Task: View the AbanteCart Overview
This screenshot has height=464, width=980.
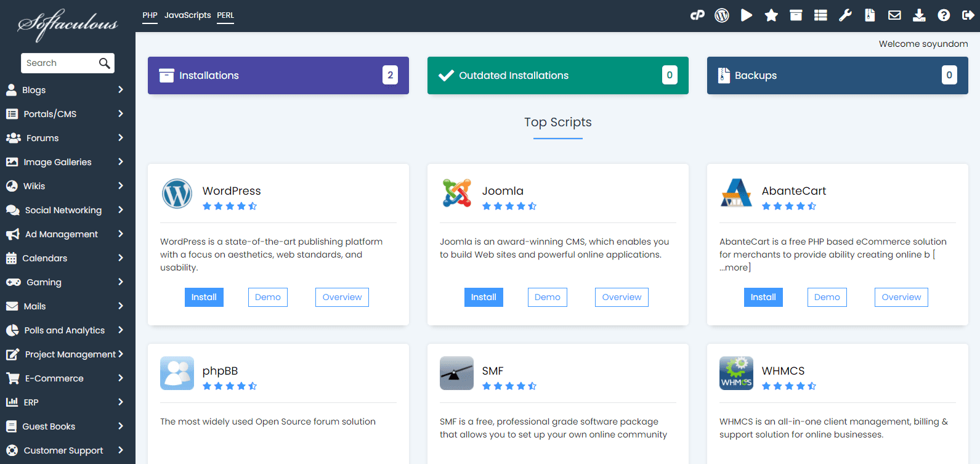Action: pyautogui.click(x=901, y=297)
